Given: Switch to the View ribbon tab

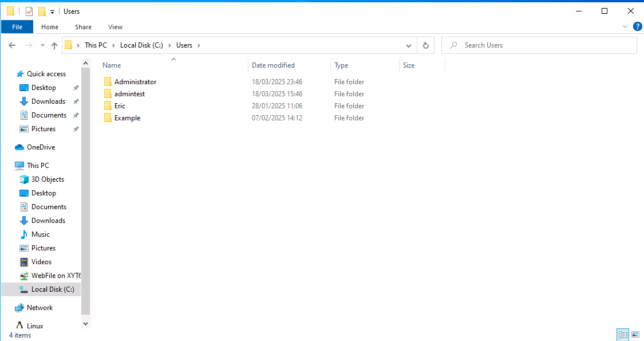Looking at the screenshot, I should point(115,27).
